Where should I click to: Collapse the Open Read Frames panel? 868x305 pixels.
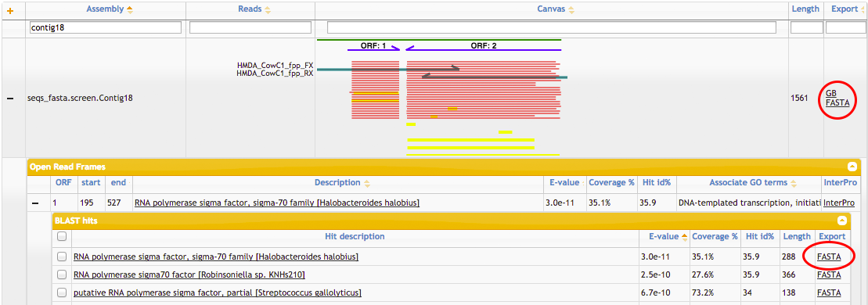coord(852,166)
